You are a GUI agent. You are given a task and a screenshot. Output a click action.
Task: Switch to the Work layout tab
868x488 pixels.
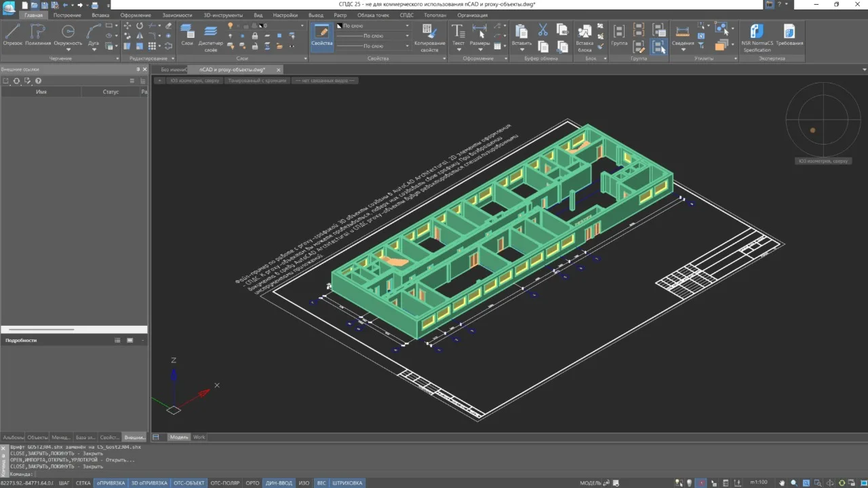(x=199, y=437)
